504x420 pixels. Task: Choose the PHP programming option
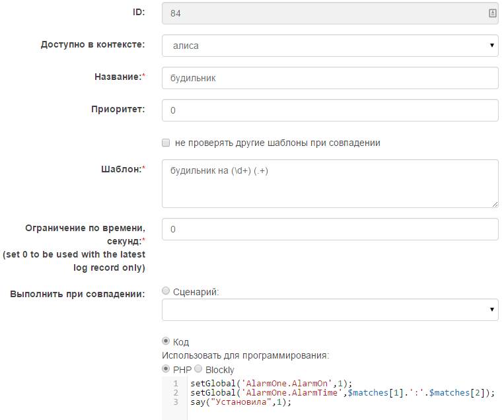166,369
